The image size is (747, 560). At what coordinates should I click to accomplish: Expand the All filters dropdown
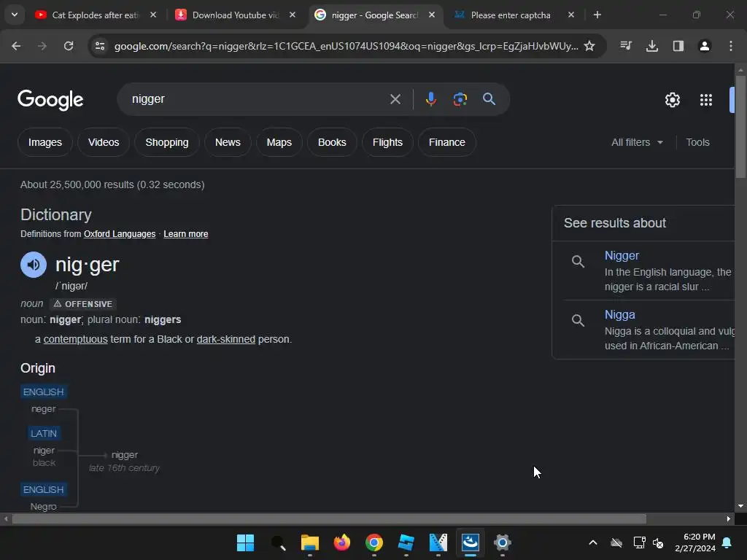[x=637, y=142]
